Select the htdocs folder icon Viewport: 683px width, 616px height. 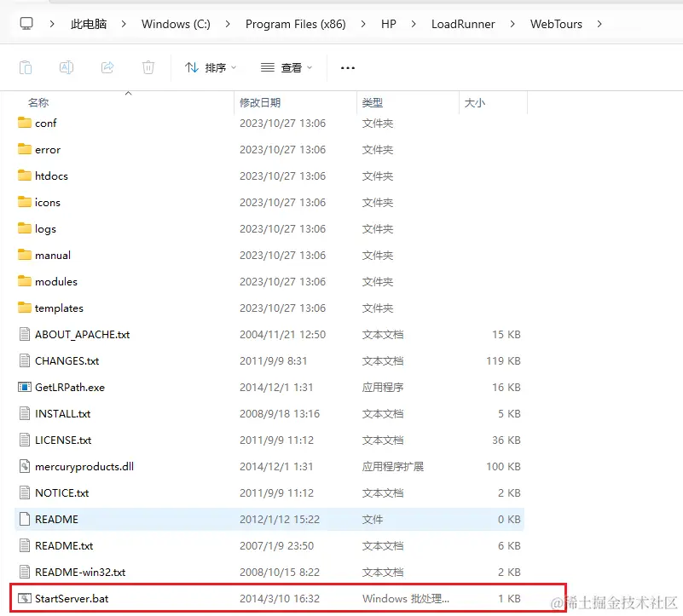coord(25,176)
